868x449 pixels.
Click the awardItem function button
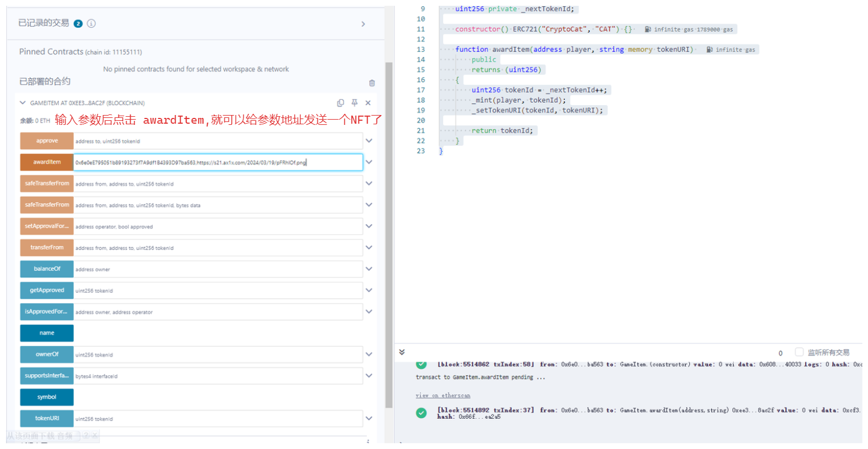(47, 162)
